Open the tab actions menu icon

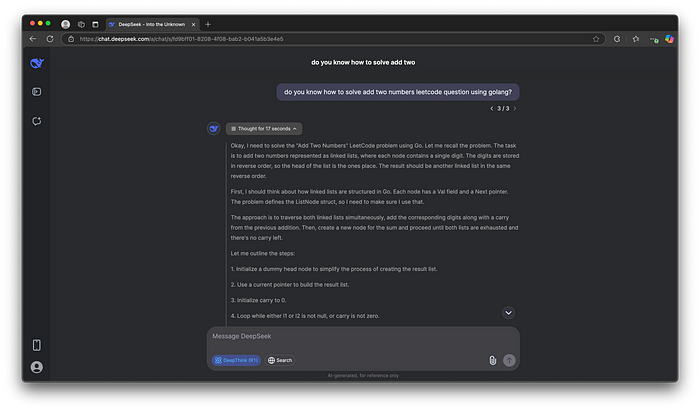[95, 24]
